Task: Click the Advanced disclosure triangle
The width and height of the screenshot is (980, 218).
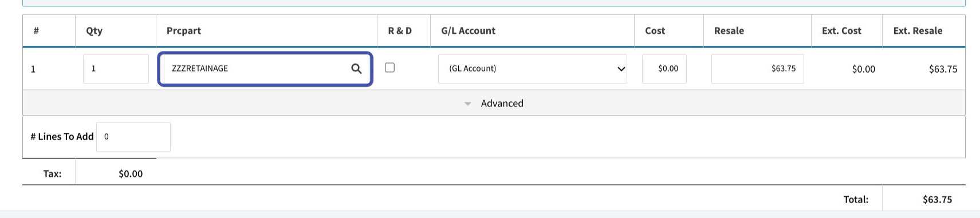Action: (468, 104)
